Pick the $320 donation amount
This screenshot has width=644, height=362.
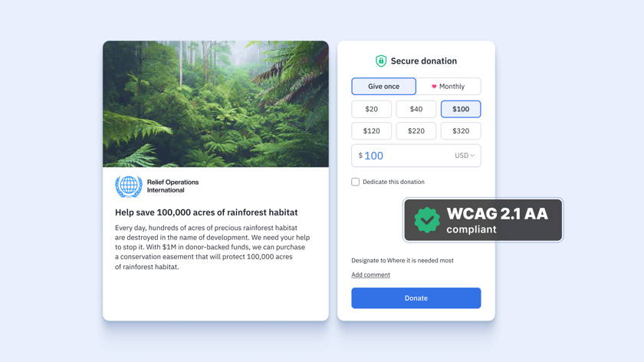click(461, 130)
